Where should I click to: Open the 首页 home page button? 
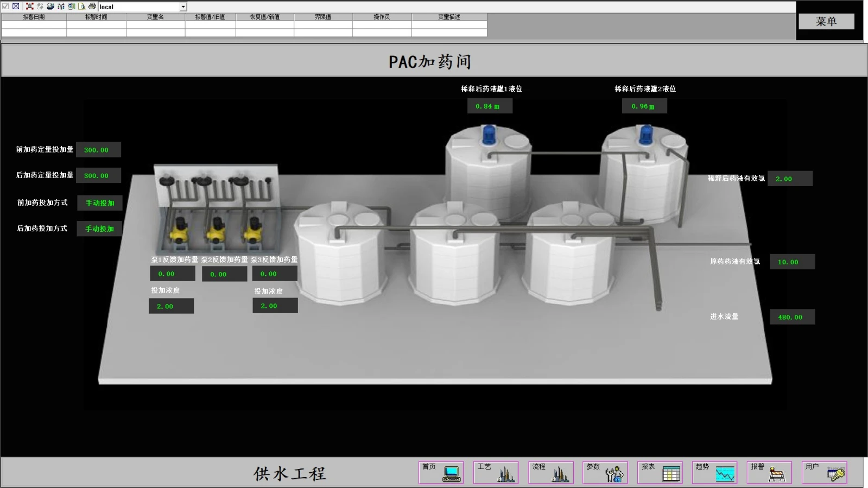pos(441,472)
